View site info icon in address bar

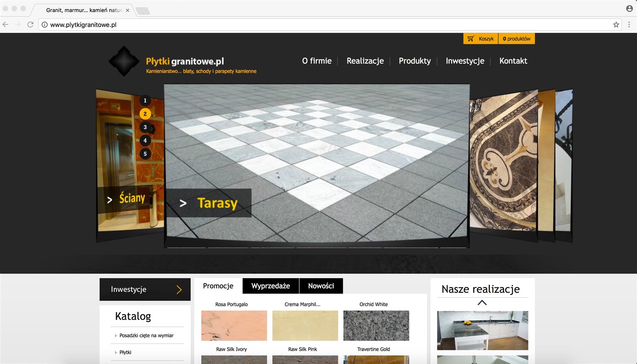45,25
